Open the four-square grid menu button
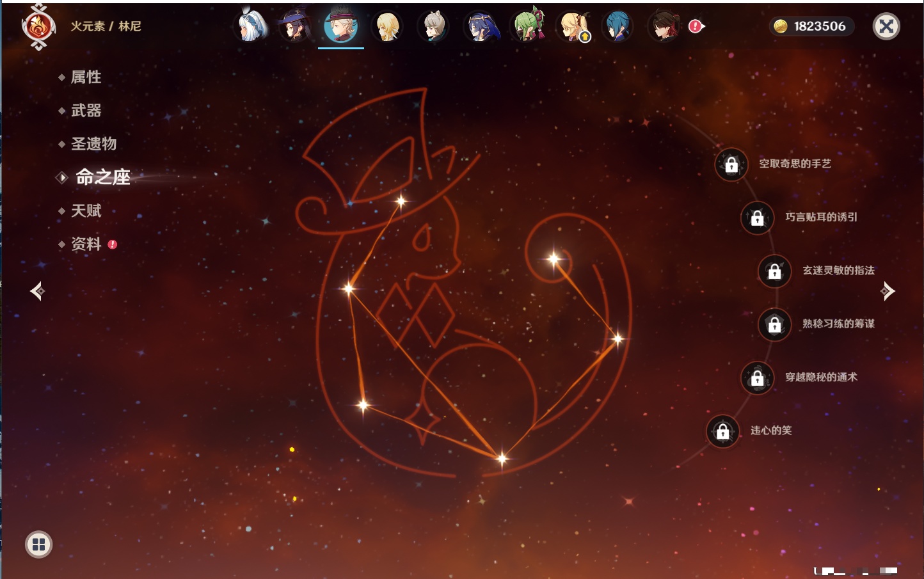This screenshot has height=579, width=924. click(x=38, y=544)
